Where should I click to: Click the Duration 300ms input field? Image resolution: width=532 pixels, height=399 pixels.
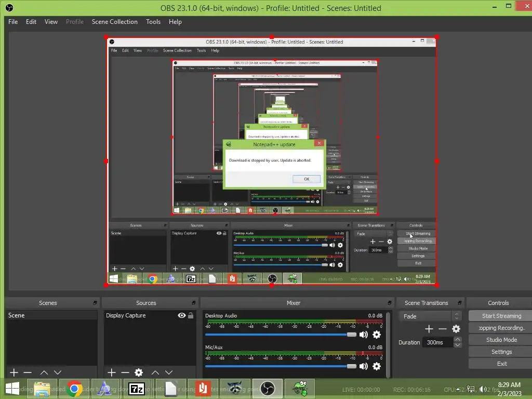pyautogui.click(x=437, y=342)
